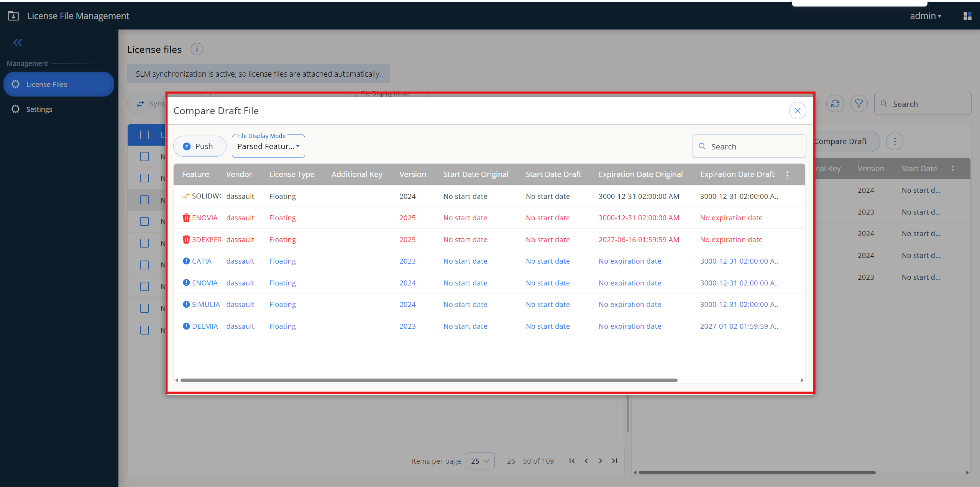Click trash icon on 3DEXPERIENCE row
Viewport: 980px width, 487px height.
[x=186, y=239]
